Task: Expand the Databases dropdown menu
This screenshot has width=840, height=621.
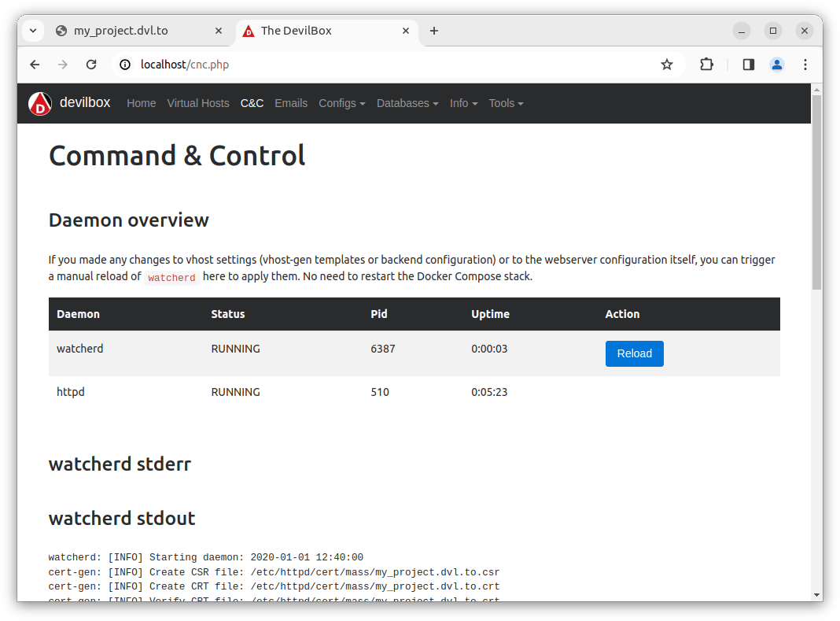Action: click(x=407, y=103)
